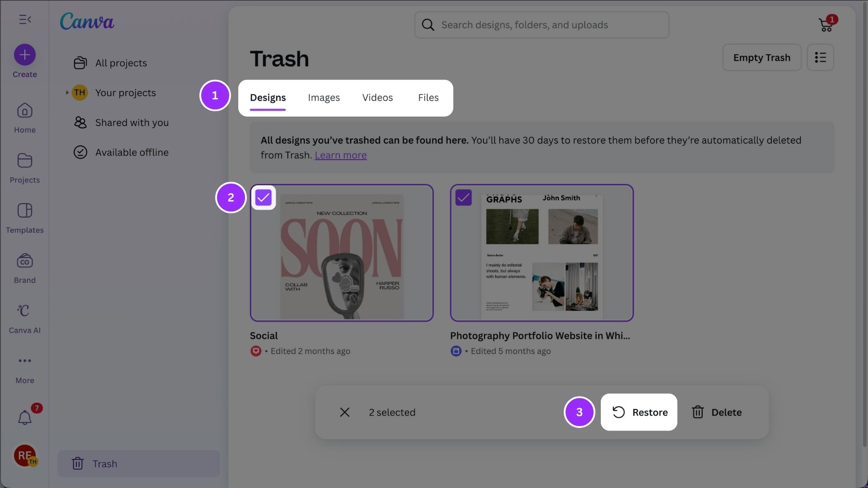
Task: Clear selection with the X button
Action: pyautogui.click(x=344, y=412)
